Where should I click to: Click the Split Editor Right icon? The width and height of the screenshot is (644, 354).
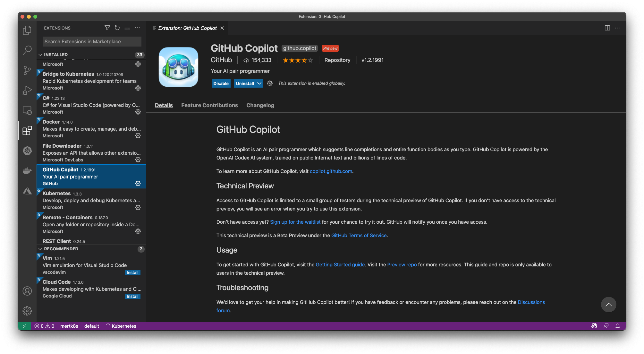click(607, 28)
